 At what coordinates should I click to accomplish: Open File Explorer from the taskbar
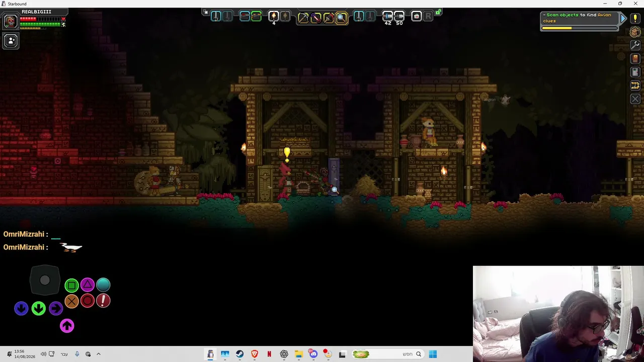[299, 354]
